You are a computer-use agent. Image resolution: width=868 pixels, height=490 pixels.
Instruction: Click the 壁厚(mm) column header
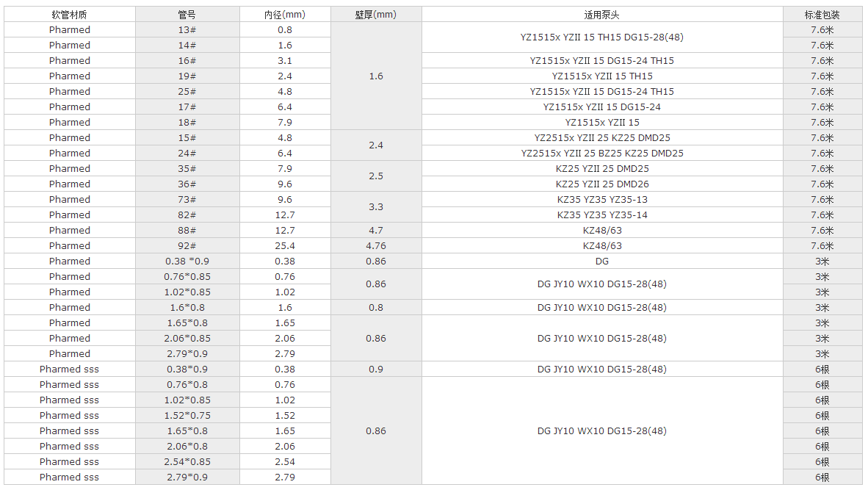pos(376,15)
